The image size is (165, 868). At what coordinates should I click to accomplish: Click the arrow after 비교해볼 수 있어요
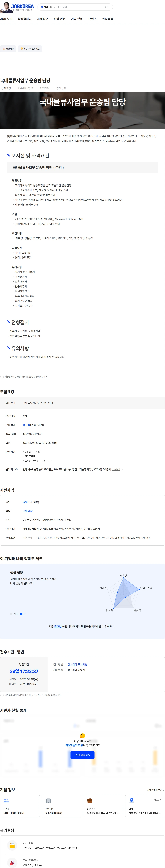pos(114,626)
